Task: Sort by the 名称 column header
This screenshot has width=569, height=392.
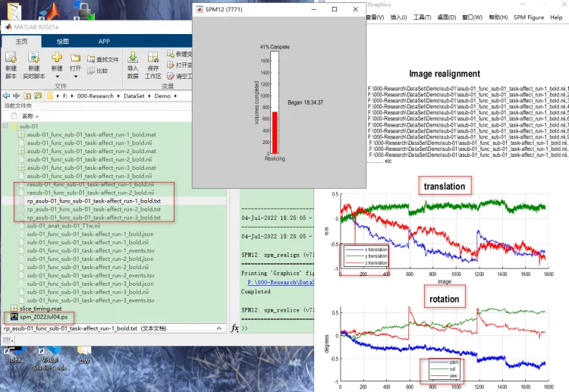Action: point(27,116)
